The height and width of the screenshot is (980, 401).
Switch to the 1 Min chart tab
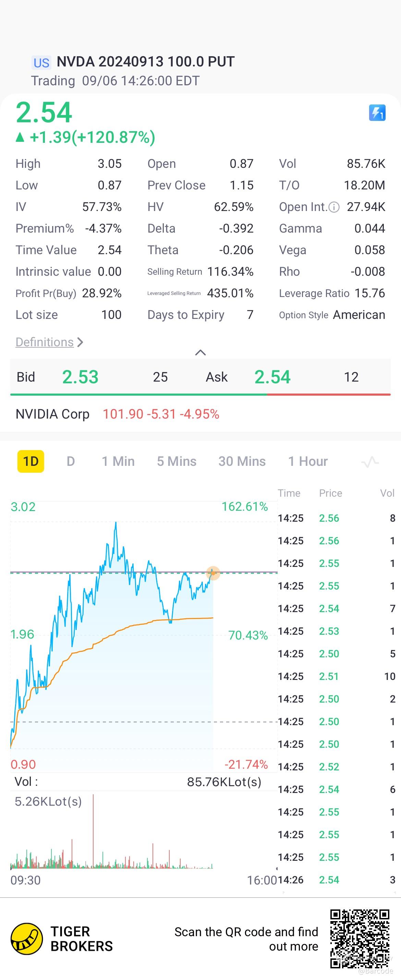118,461
